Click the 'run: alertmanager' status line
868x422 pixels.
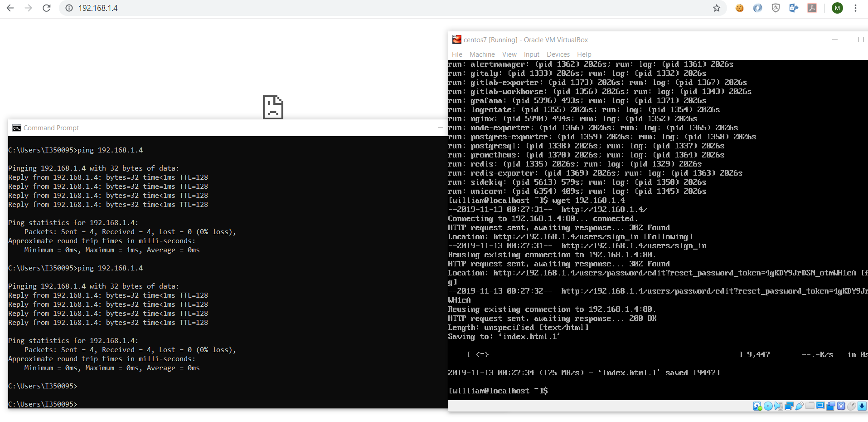point(591,64)
